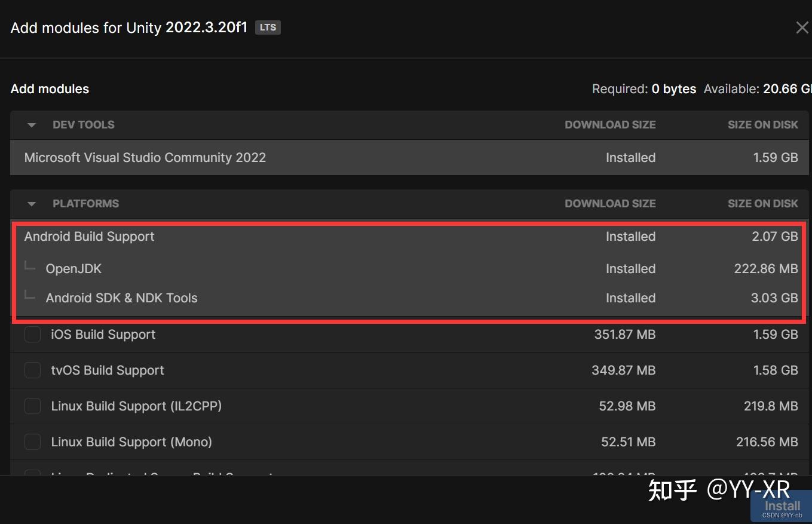This screenshot has width=812, height=524.
Task: Click the Available: 20.66 GB text
Action: click(757, 88)
